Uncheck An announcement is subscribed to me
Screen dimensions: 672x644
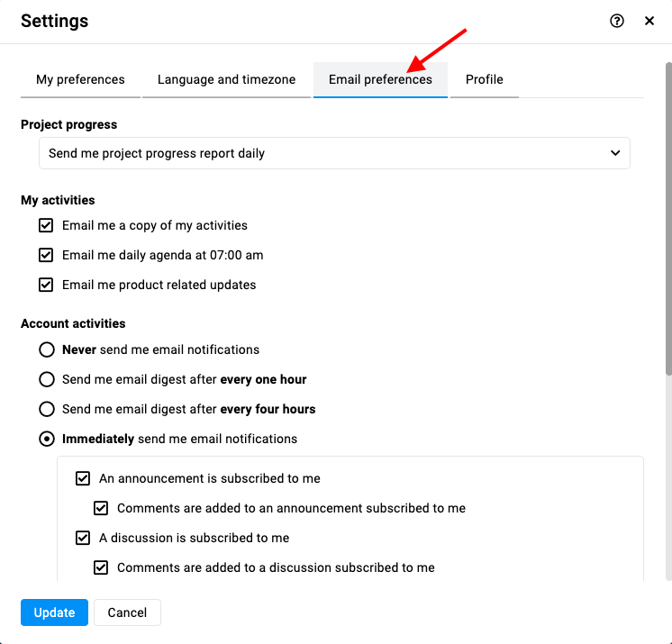pyautogui.click(x=83, y=478)
